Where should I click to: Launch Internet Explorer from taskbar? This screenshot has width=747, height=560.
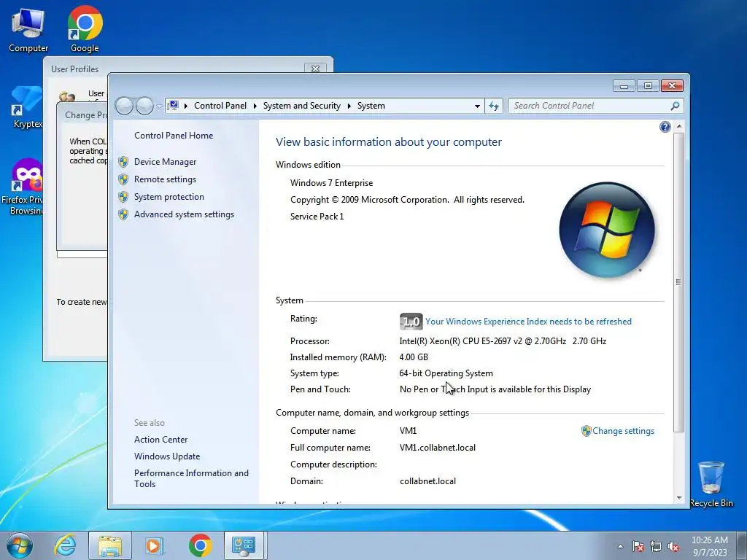click(65, 545)
